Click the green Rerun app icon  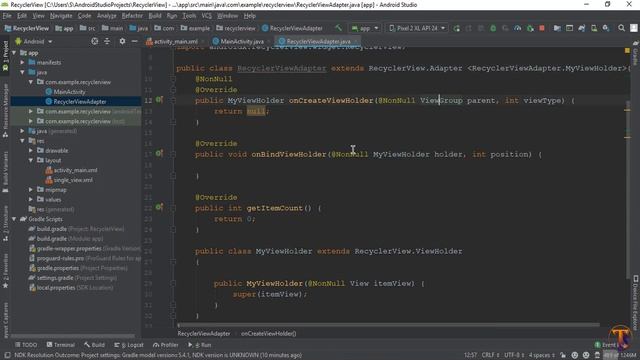pos(456,28)
